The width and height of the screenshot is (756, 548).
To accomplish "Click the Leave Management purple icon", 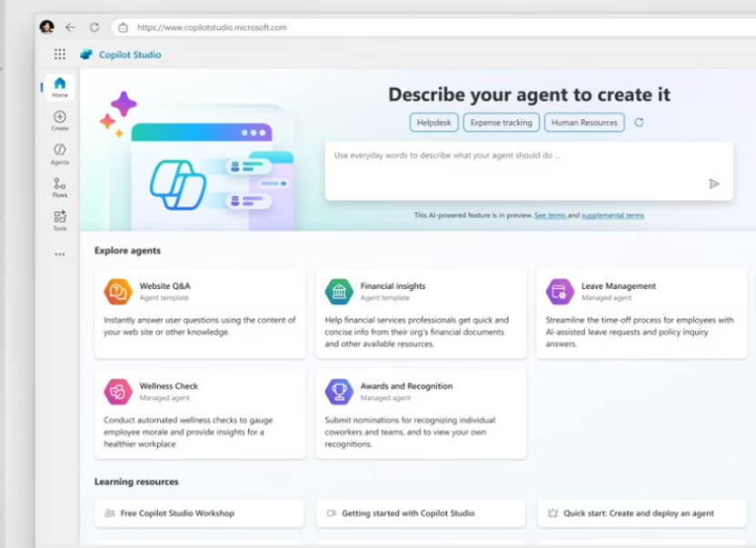I will pyautogui.click(x=560, y=292).
